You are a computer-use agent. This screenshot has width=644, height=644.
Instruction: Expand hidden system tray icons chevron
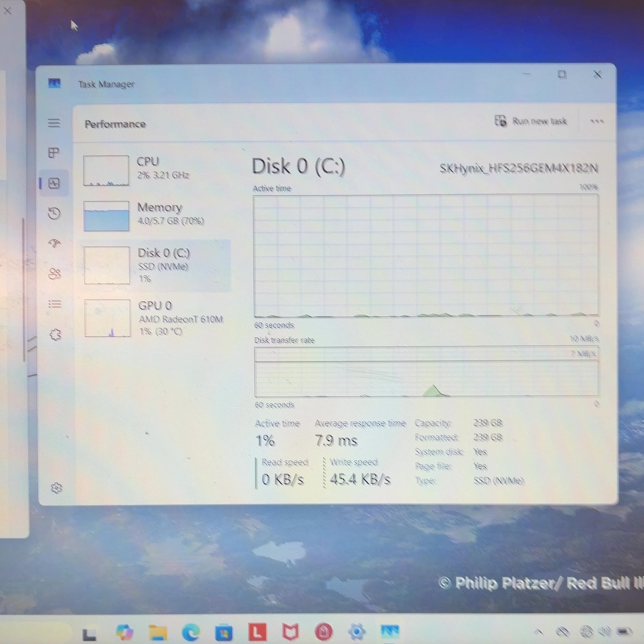tap(538, 632)
